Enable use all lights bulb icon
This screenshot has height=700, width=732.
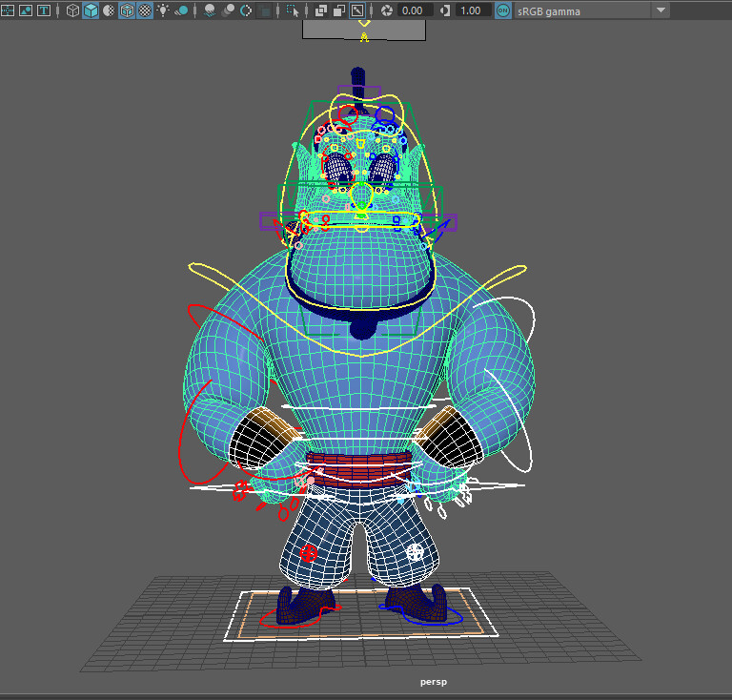(163, 10)
